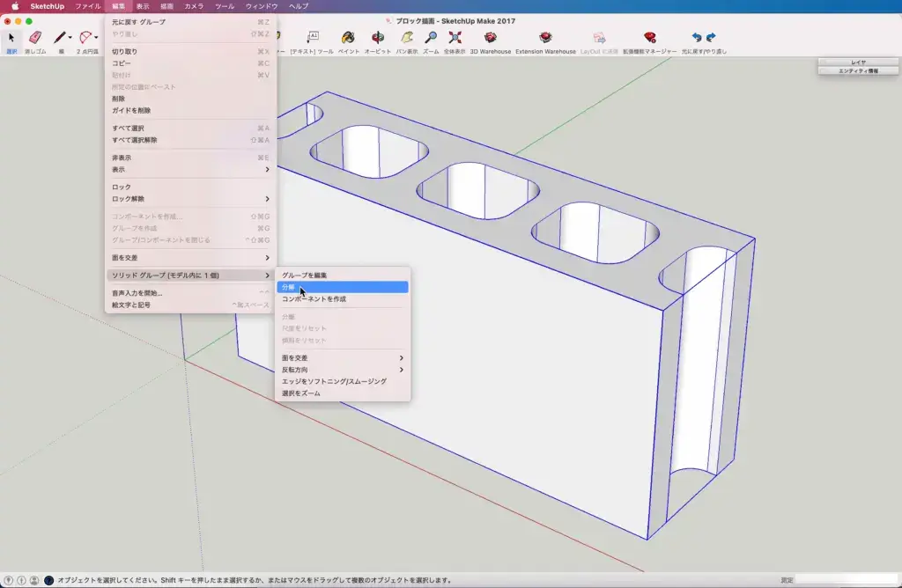902x588 pixels.
Task: Activate the 2-point Arc tool
Action: pos(85,38)
